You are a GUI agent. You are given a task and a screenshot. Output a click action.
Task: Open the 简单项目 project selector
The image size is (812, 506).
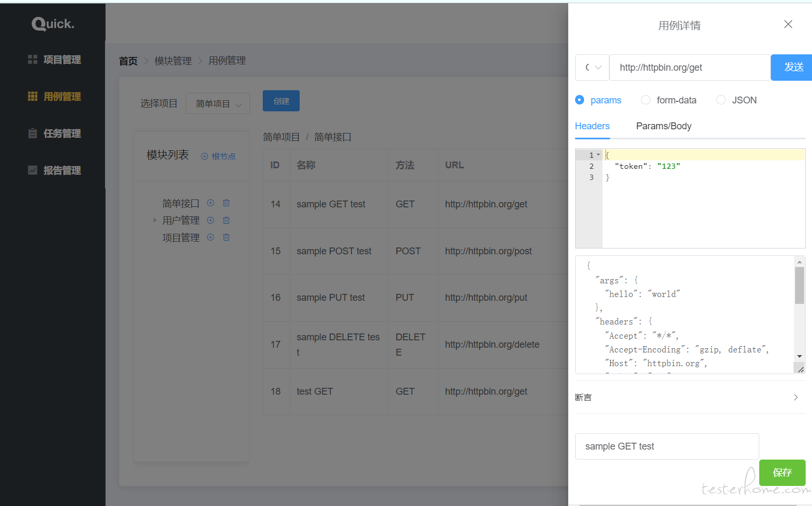tap(217, 104)
